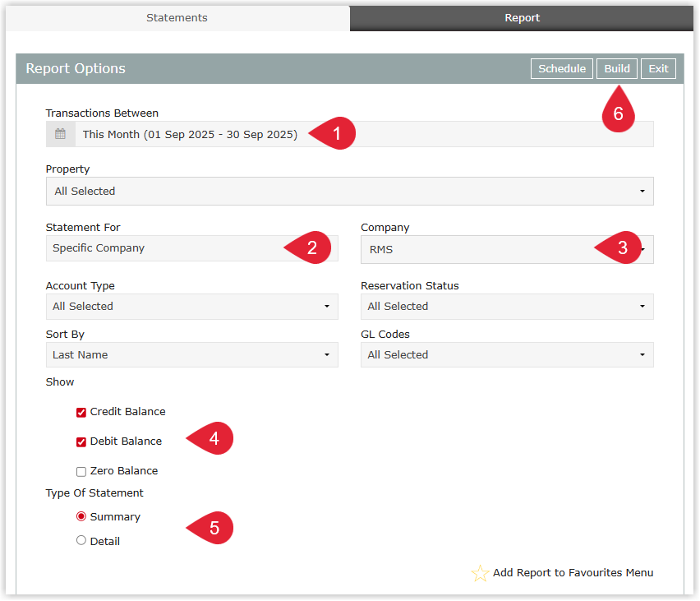Click the Type Of Statement label
The width and height of the screenshot is (700, 601).
click(94, 492)
